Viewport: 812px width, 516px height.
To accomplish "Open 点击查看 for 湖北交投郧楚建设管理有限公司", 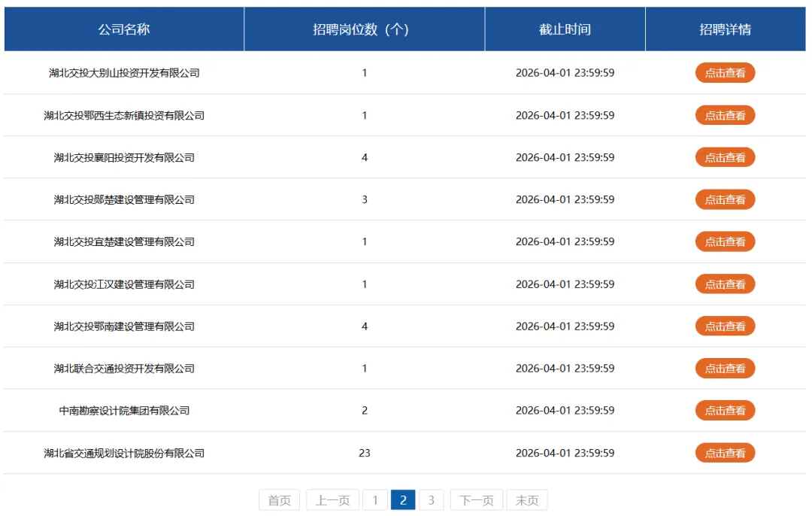I will 725,199.
